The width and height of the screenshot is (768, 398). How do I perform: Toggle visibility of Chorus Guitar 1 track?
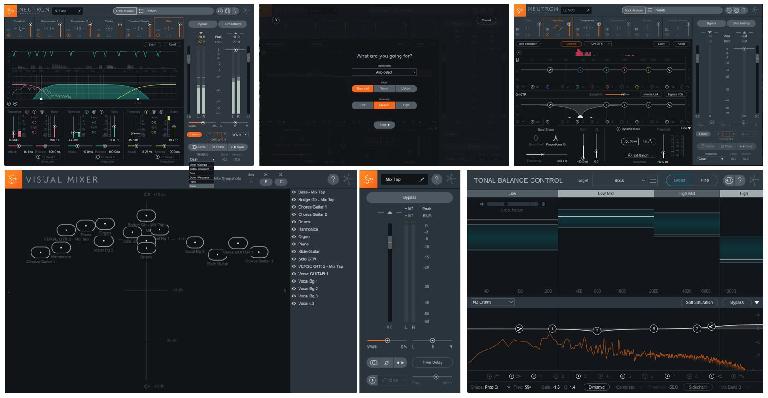click(294, 207)
